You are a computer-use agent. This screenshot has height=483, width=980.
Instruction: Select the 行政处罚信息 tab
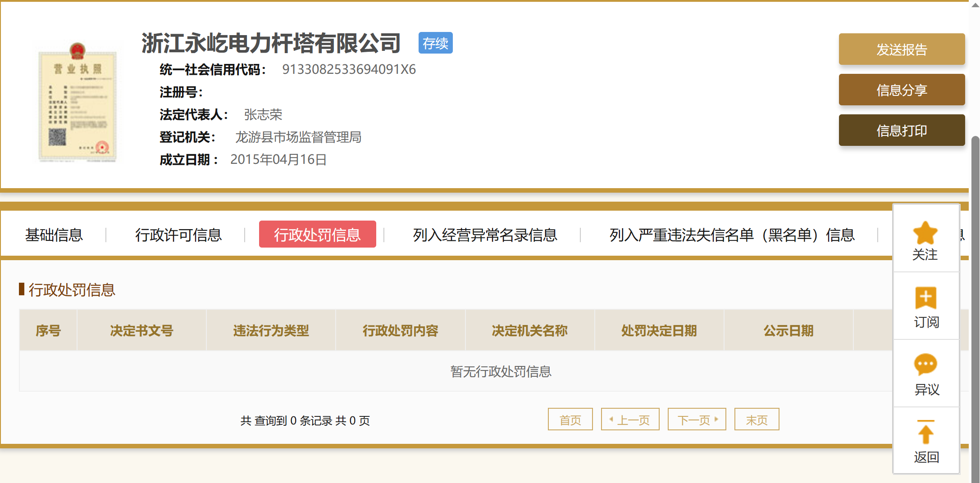pyautogui.click(x=317, y=234)
